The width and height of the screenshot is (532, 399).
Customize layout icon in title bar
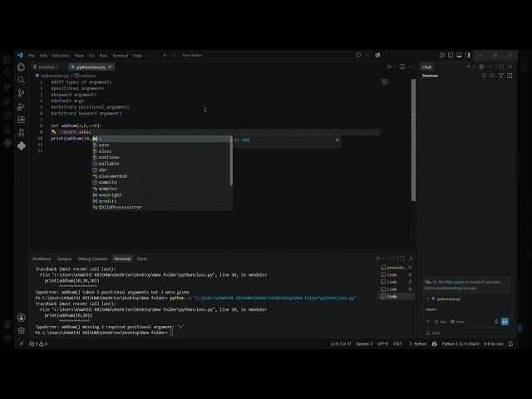click(x=442, y=55)
